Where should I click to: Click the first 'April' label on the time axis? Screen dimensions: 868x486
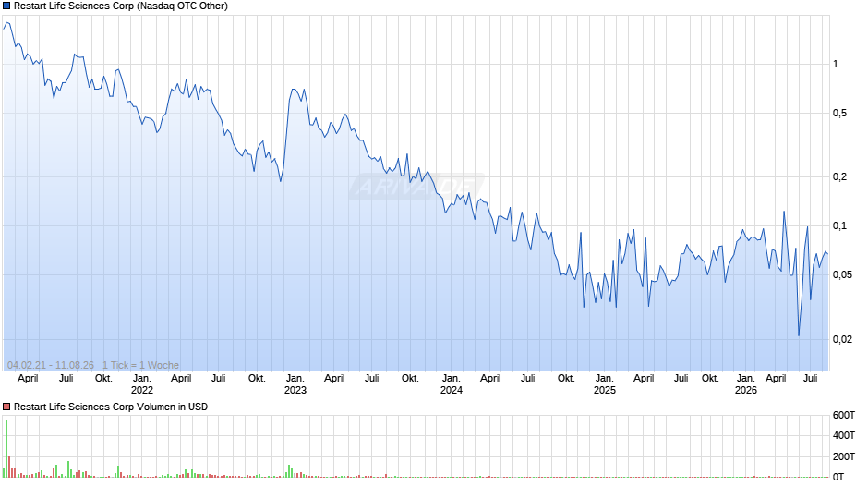28,379
